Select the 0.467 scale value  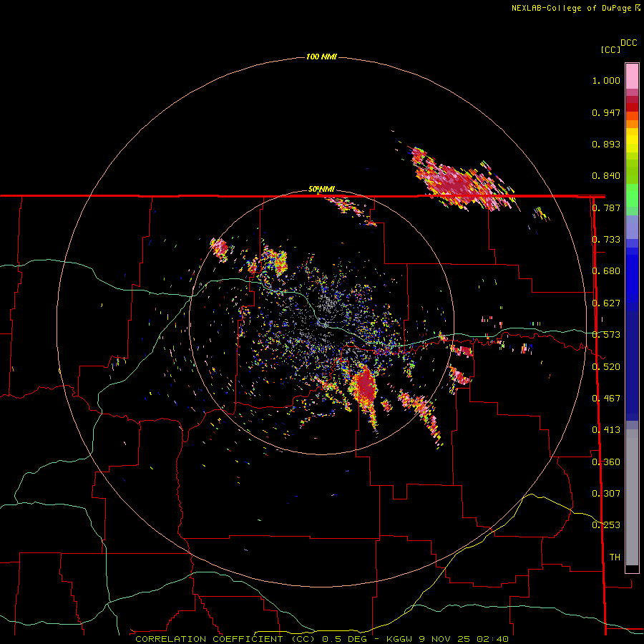click(x=606, y=399)
